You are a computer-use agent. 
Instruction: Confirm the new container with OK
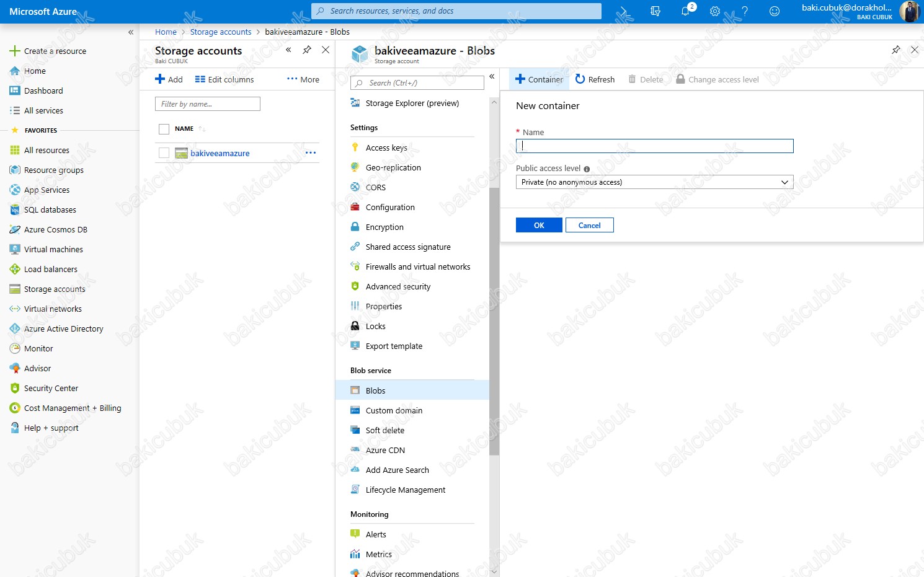click(x=539, y=225)
